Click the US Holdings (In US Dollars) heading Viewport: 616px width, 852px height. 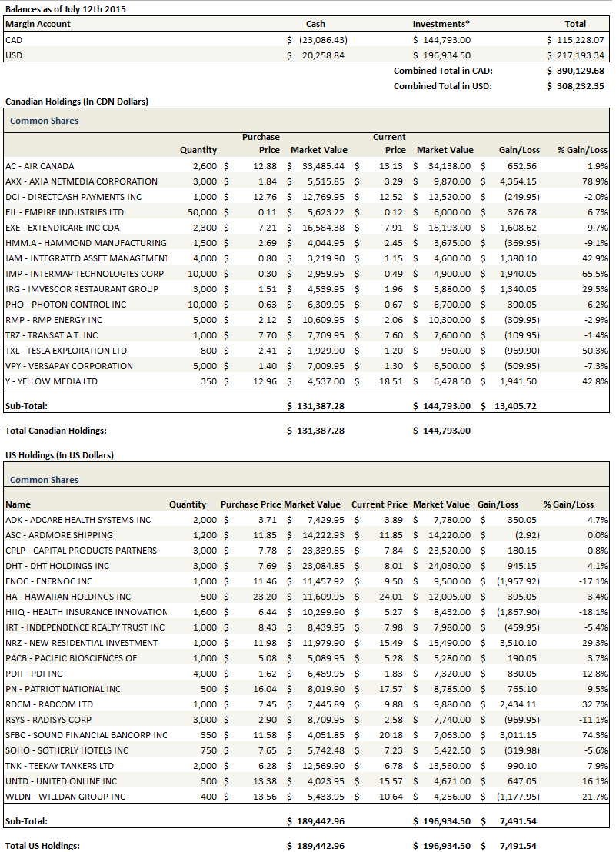tap(59, 455)
